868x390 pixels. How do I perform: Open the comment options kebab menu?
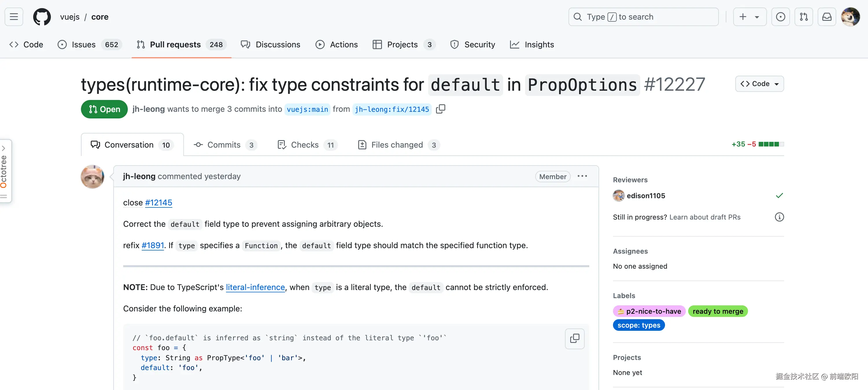coord(582,176)
